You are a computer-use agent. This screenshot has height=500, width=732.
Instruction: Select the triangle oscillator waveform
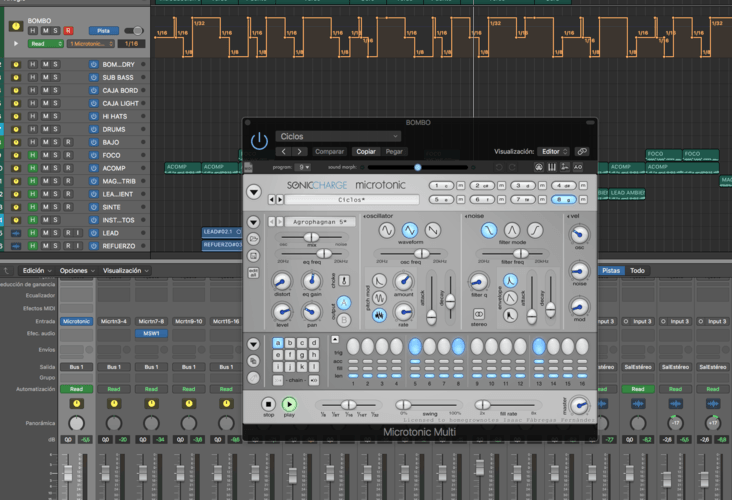point(409,230)
